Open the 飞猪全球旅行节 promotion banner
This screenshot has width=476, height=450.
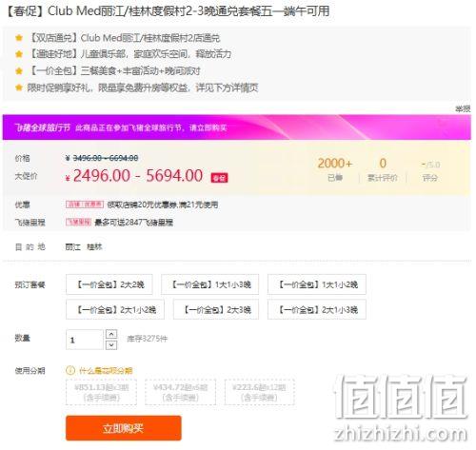pos(237,127)
